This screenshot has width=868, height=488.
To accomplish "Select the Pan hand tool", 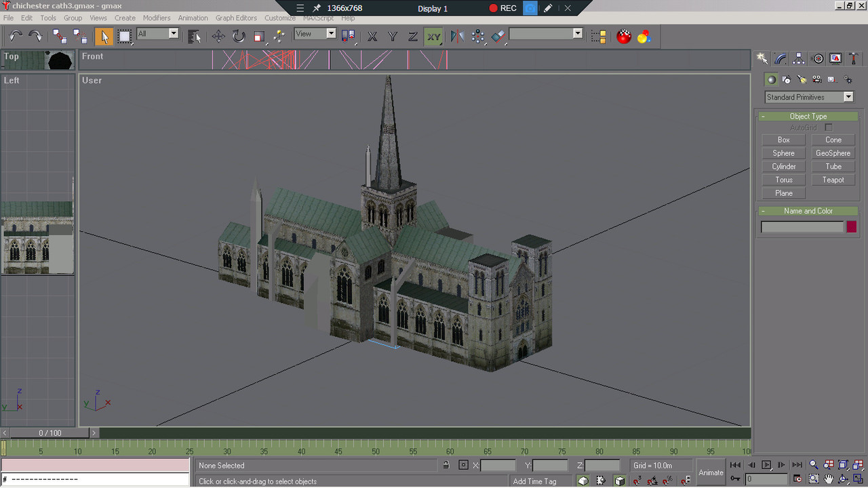I will [829, 479].
